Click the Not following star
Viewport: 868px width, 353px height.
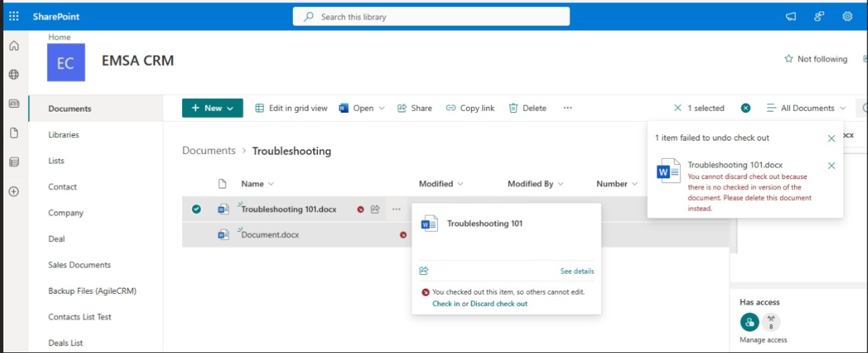[789, 59]
